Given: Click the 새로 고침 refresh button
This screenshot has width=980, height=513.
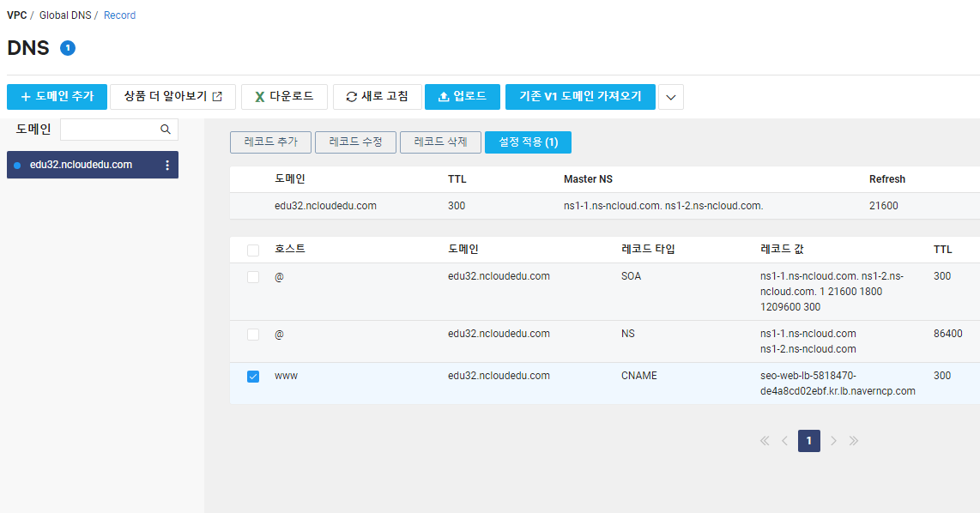Looking at the screenshot, I should [378, 97].
